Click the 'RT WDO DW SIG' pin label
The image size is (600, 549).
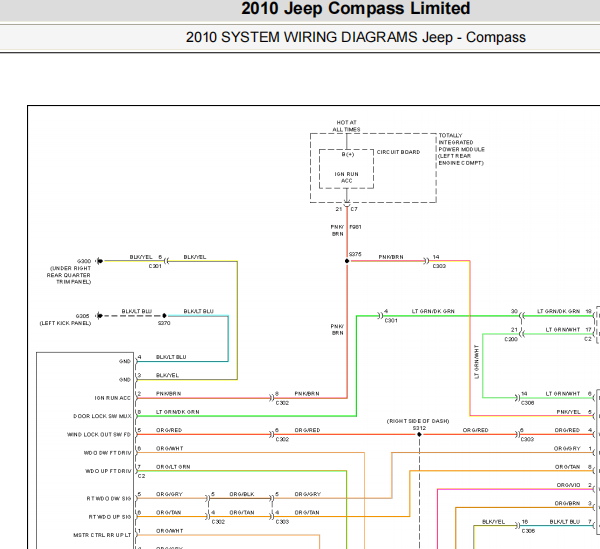109,498
